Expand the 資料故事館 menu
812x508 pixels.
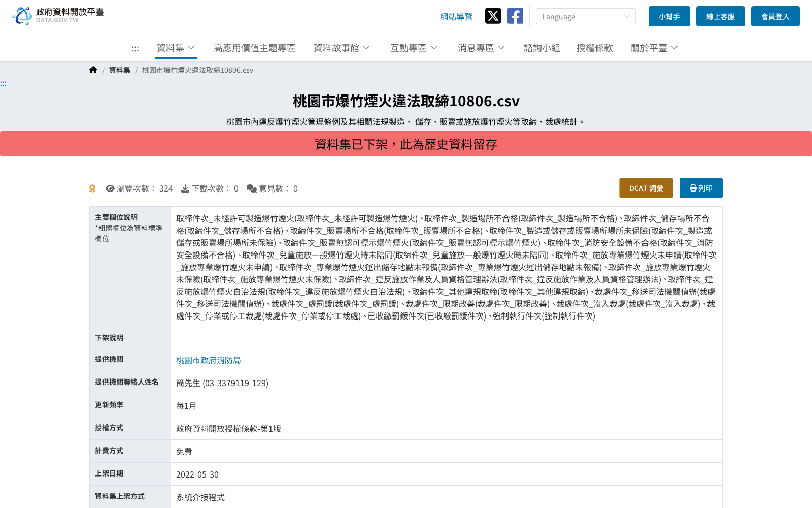tap(342, 48)
